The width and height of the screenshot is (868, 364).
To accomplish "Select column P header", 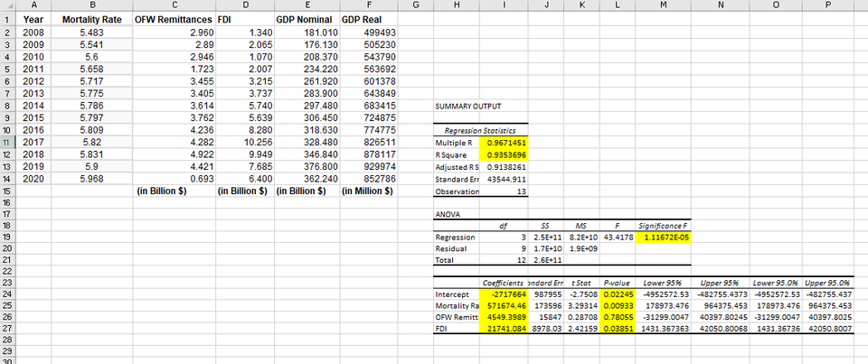I will (x=826, y=5).
